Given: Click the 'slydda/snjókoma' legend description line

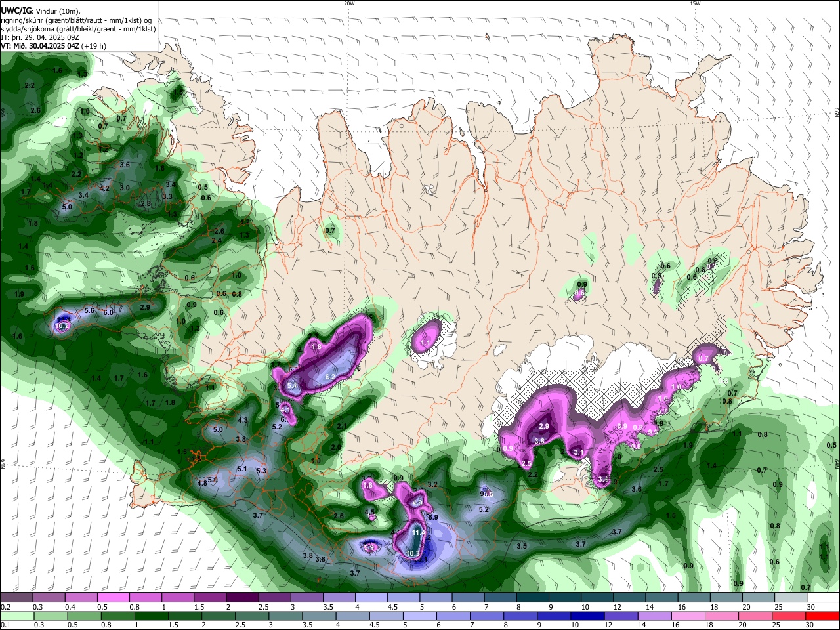Looking at the screenshot, I should coord(78,28).
